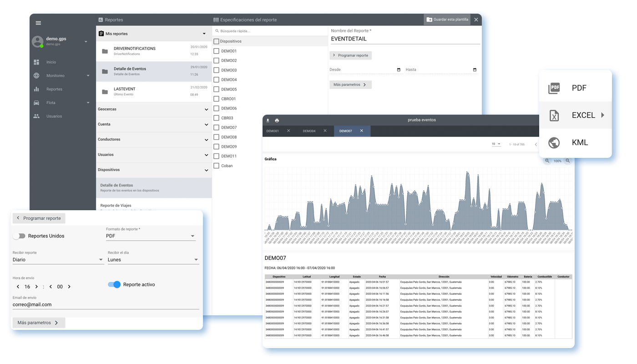
Task: Toggle the Reporte activo switch
Action: pos(114,284)
